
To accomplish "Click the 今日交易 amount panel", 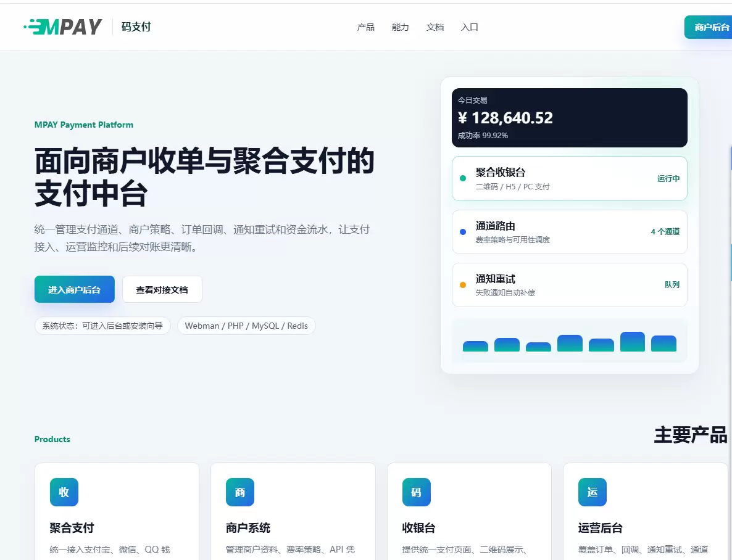I will (570, 118).
